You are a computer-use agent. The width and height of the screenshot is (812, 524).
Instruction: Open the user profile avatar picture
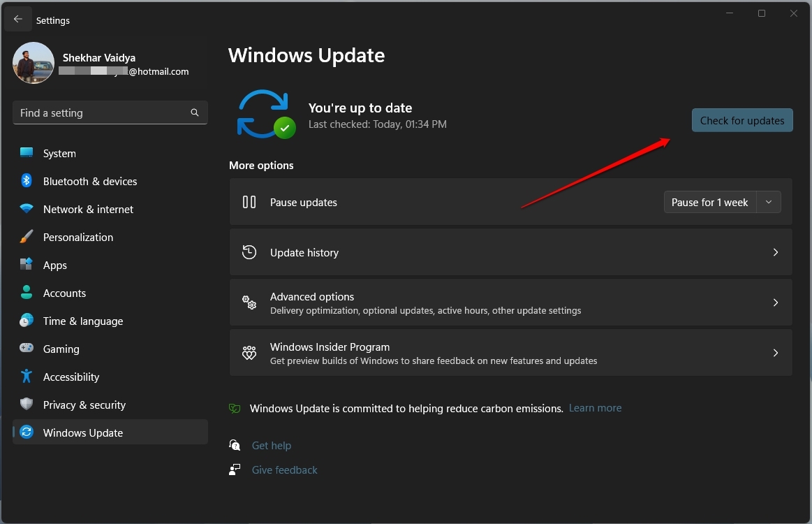click(34, 64)
